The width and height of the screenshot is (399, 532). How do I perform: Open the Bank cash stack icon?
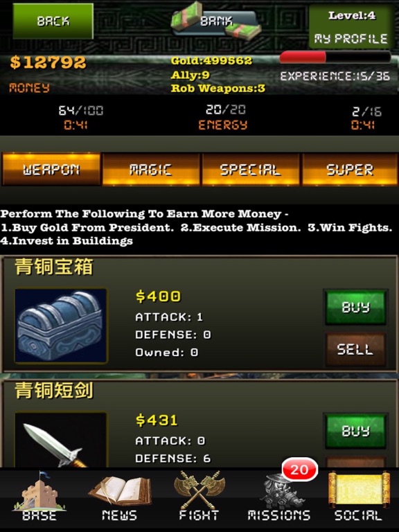(216, 21)
